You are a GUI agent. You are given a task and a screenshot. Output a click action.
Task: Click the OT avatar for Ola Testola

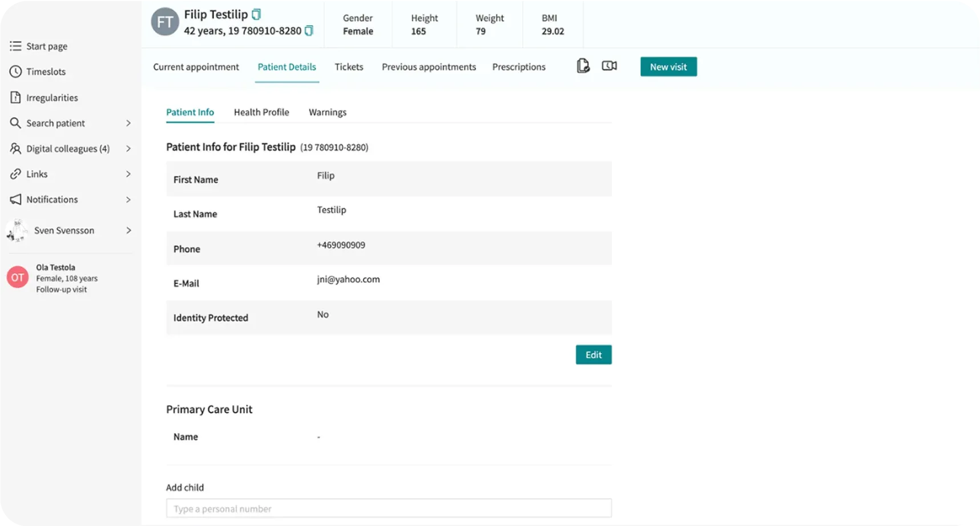pos(18,277)
